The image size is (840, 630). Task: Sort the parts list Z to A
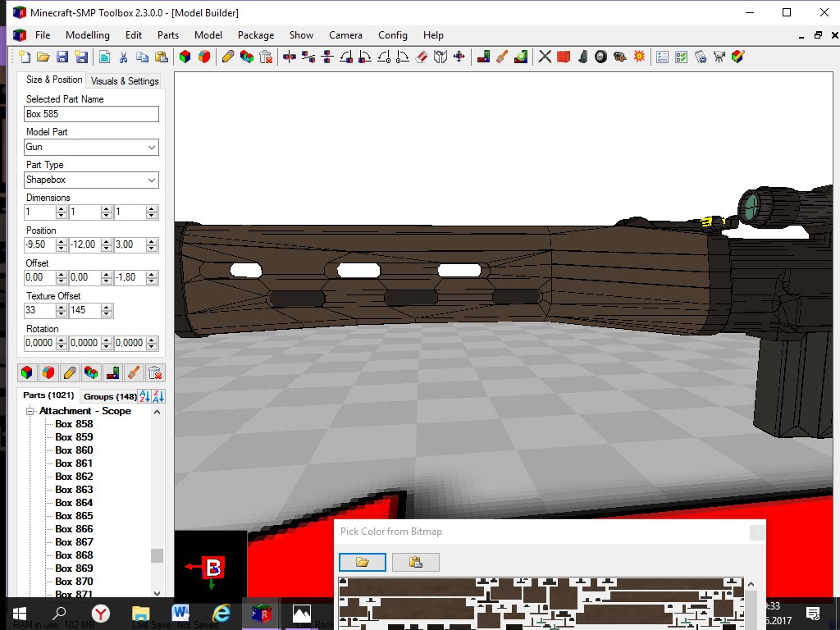tap(158, 396)
